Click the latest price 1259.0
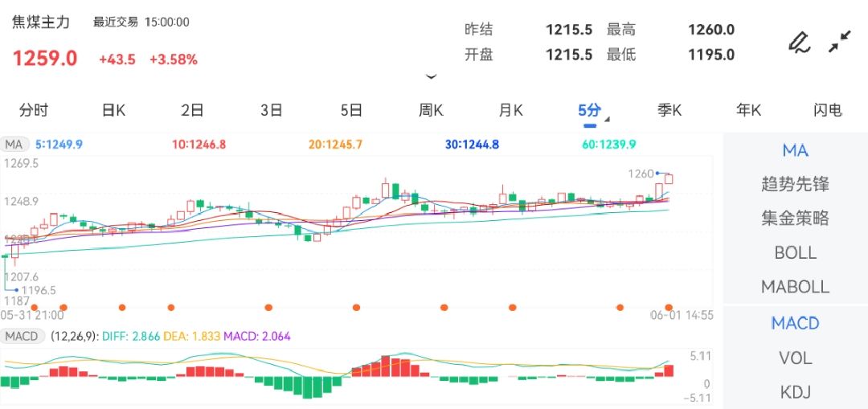 (45, 58)
